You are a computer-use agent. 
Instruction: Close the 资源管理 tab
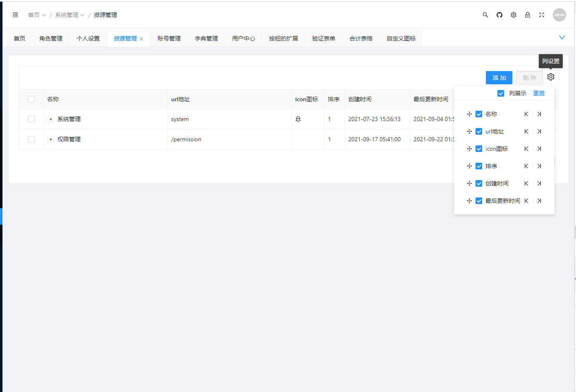click(x=142, y=38)
